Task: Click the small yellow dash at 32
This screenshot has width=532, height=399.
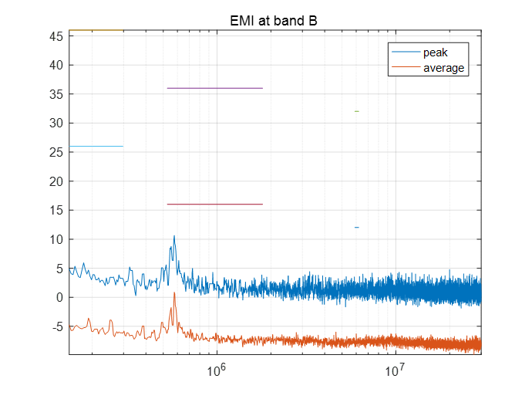Action: pyautogui.click(x=356, y=111)
